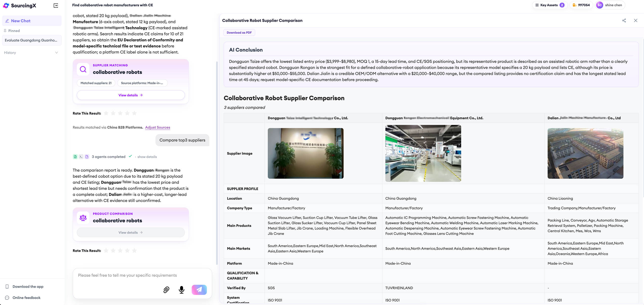
Task: Open shine chen account menu
Action: [610, 5]
